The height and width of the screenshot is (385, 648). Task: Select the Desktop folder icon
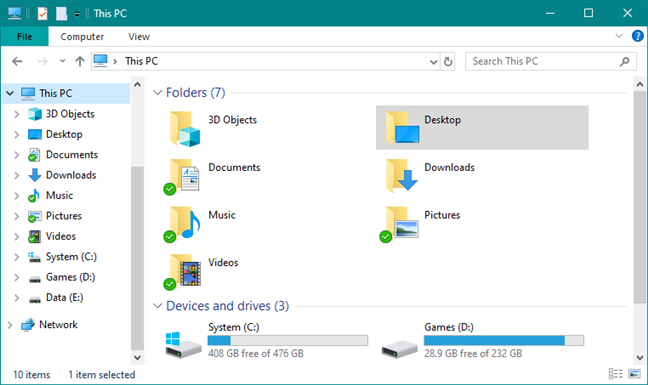(402, 128)
